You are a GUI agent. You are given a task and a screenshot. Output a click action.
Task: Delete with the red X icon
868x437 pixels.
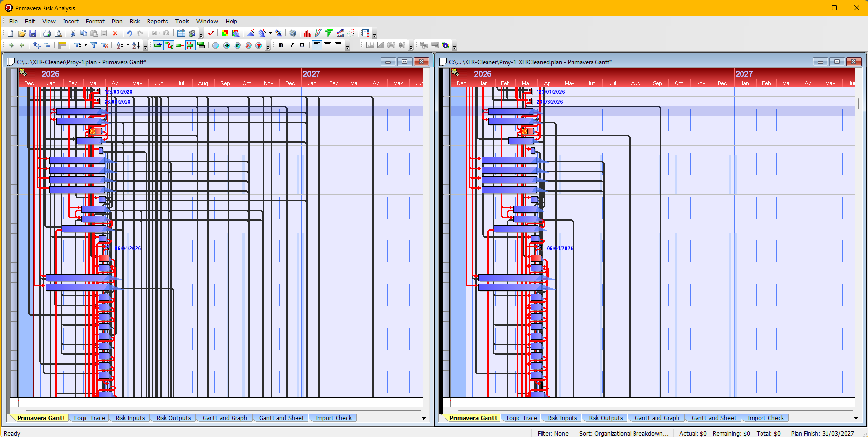pos(115,33)
